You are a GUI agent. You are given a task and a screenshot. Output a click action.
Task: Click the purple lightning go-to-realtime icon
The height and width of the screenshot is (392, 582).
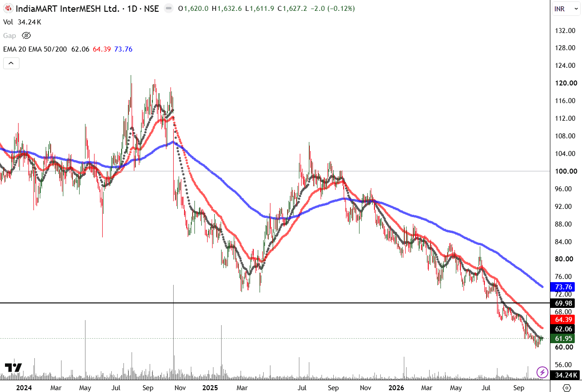click(x=542, y=372)
